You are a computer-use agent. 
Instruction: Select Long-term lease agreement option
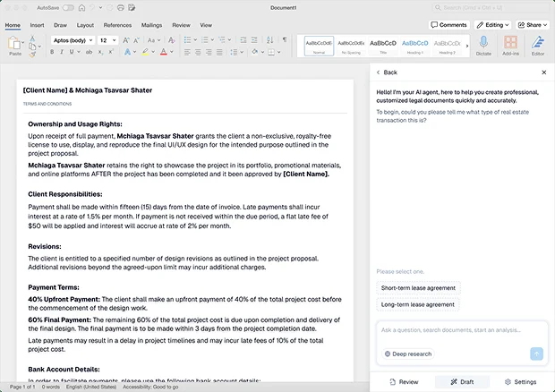point(418,304)
